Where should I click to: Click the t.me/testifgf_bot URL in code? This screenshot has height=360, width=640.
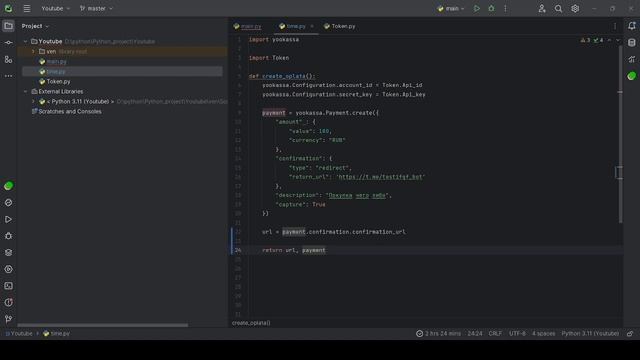[380, 177]
